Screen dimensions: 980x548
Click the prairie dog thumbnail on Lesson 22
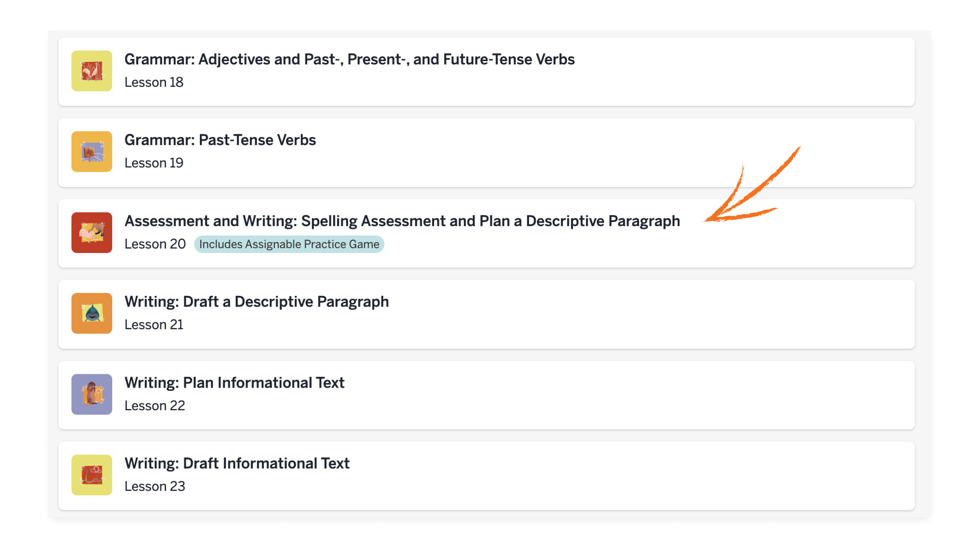pos(91,395)
